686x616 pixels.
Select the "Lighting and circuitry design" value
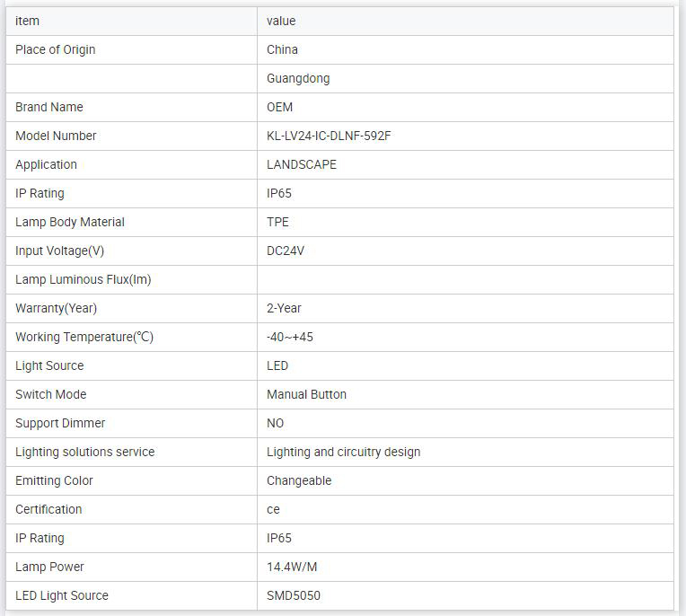pyautogui.click(x=343, y=452)
